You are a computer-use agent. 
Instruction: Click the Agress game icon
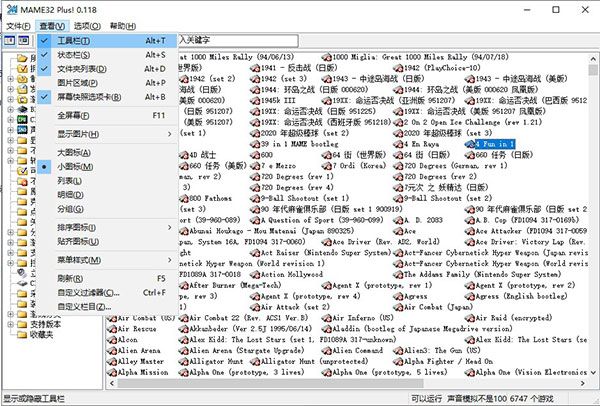tap(398, 297)
